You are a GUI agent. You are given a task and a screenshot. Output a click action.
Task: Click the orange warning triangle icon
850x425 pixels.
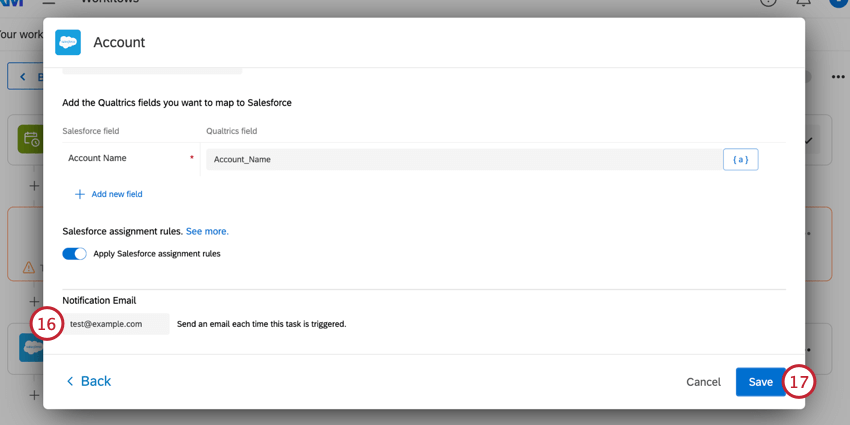click(x=29, y=268)
